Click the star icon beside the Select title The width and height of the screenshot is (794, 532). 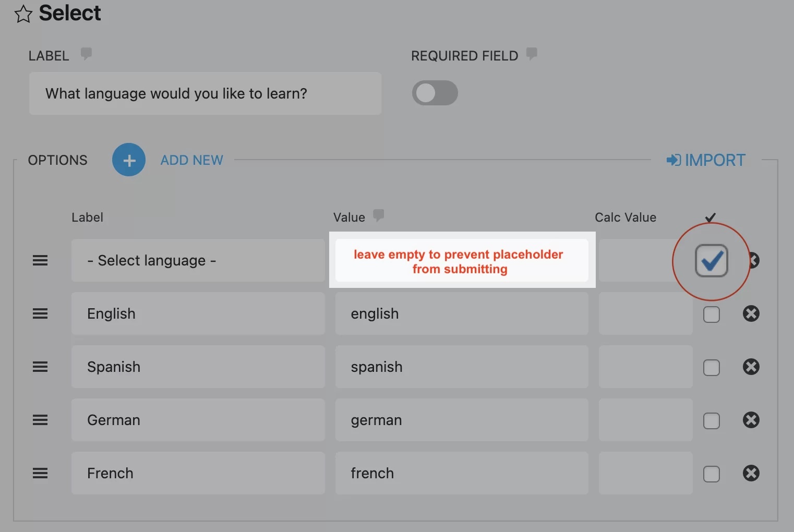(23, 14)
